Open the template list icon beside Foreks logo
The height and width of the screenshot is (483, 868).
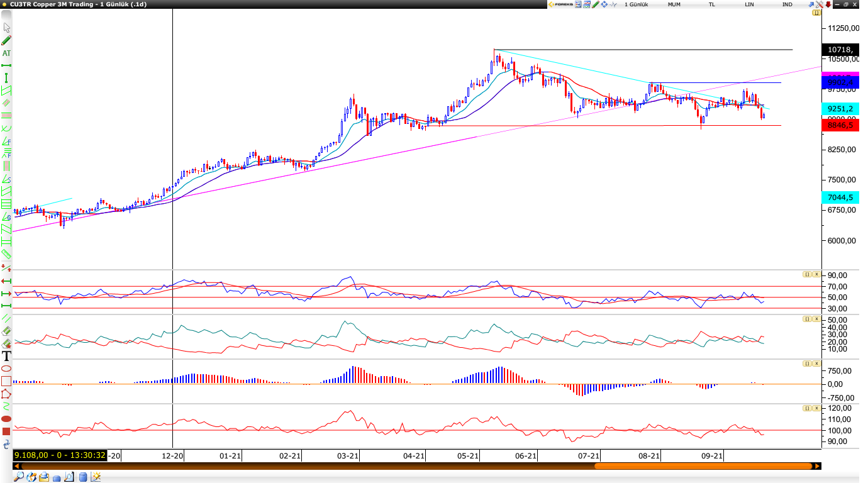point(577,4)
